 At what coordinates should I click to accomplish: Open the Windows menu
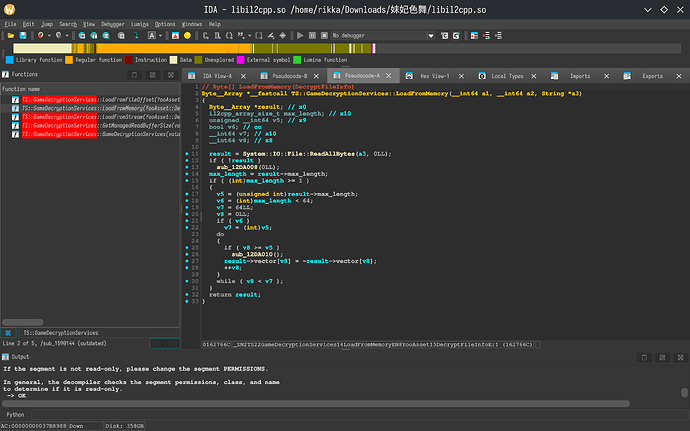pyautogui.click(x=192, y=24)
